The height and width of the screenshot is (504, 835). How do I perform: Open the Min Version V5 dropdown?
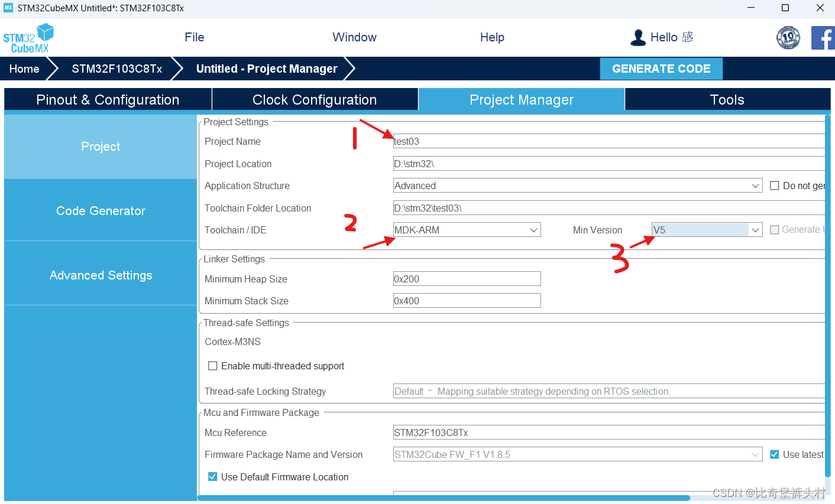click(707, 230)
